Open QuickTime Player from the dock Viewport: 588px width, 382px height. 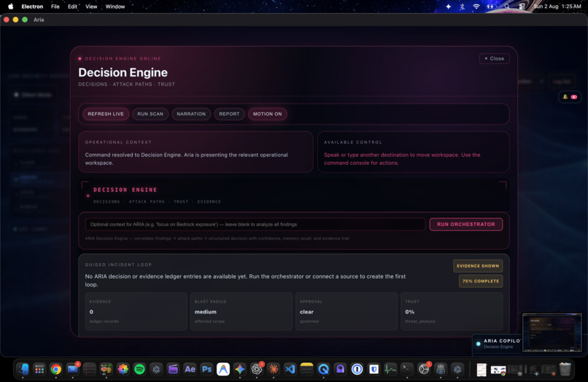[324, 370]
